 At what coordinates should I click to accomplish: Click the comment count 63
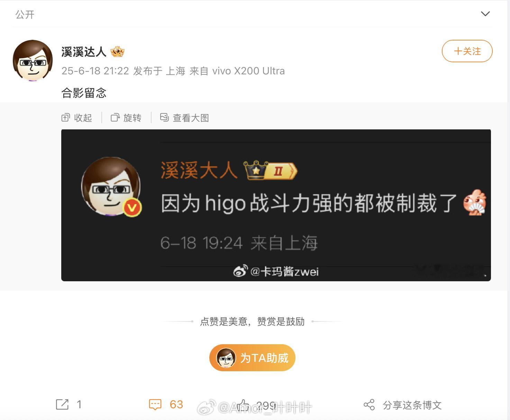pos(176,404)
